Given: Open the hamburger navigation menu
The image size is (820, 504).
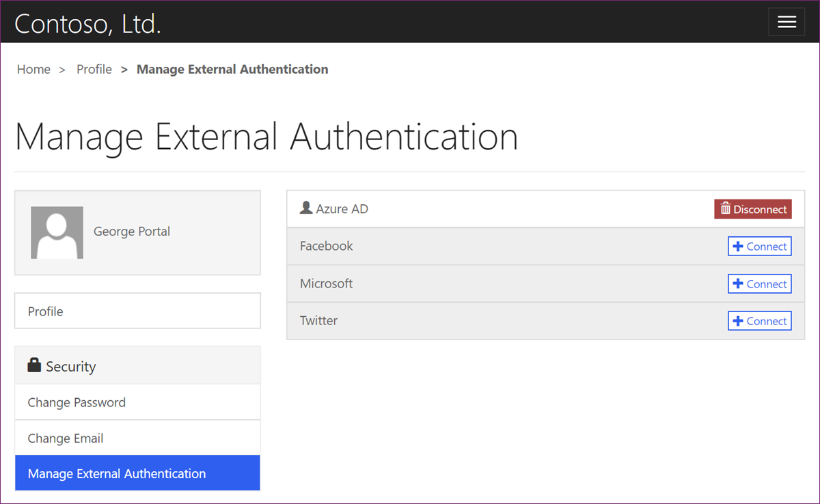Looking at the screenshot, I should [x=787, y=22].
